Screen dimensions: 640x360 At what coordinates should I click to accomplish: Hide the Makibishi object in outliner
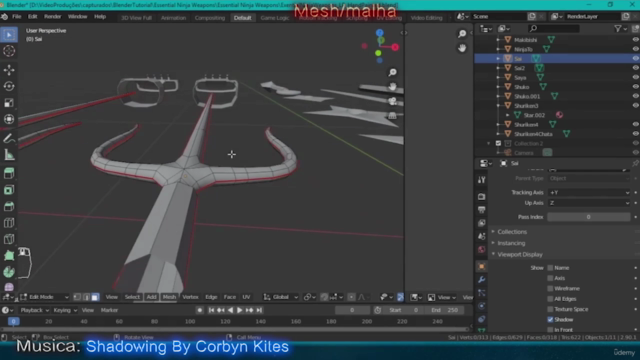636,40
